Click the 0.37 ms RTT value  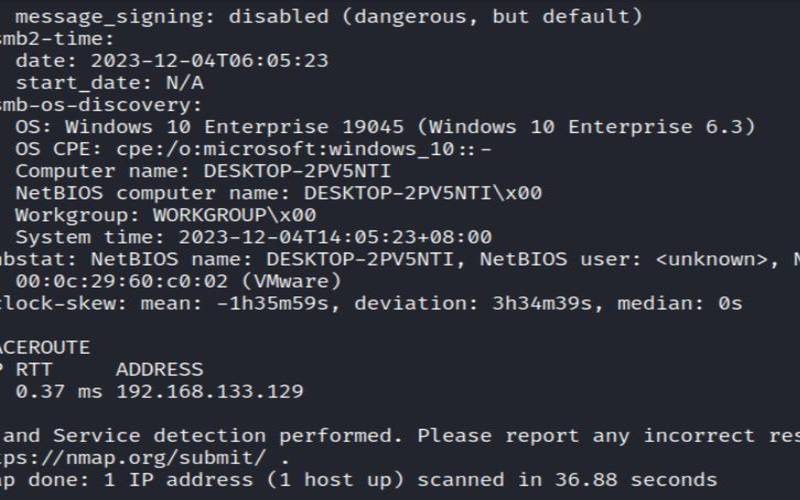pyautogui.click(x=58, y=391)
